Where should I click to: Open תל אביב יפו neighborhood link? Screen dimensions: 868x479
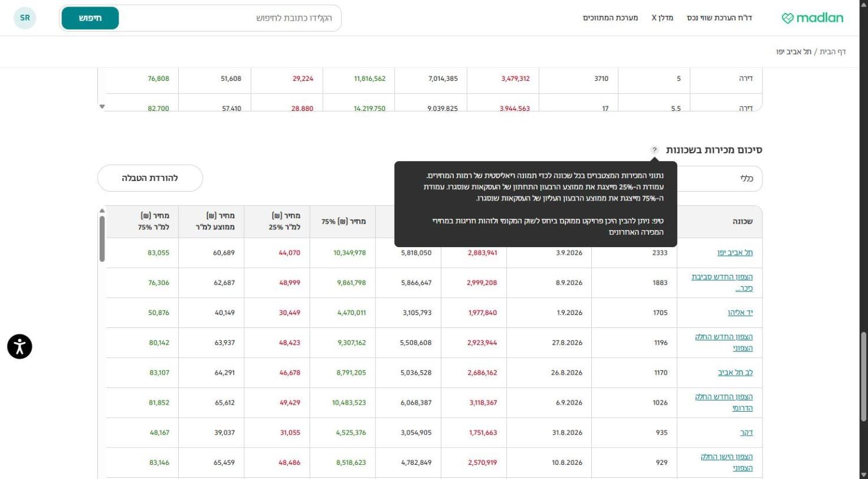pyautogui.click(x=735, y=252)
